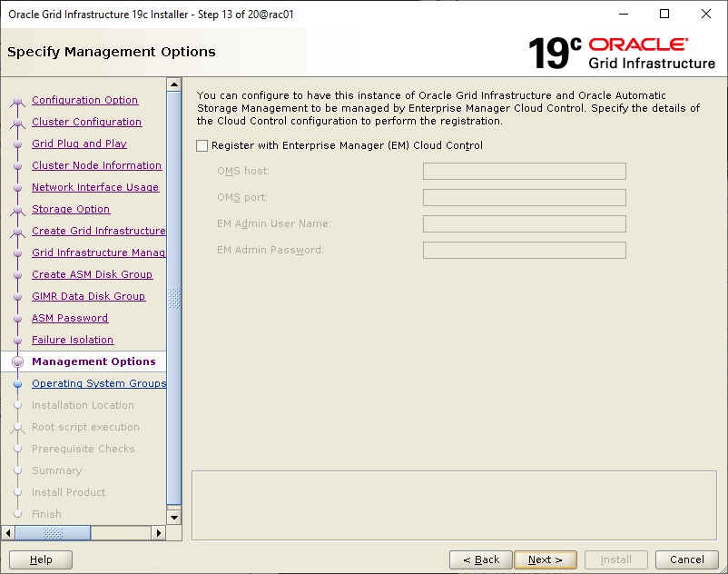The height and width of the screenshot is (574, 728).
Task: Click the step bullet icon beside Configuration Option
Action: click(x=17, y=101)
